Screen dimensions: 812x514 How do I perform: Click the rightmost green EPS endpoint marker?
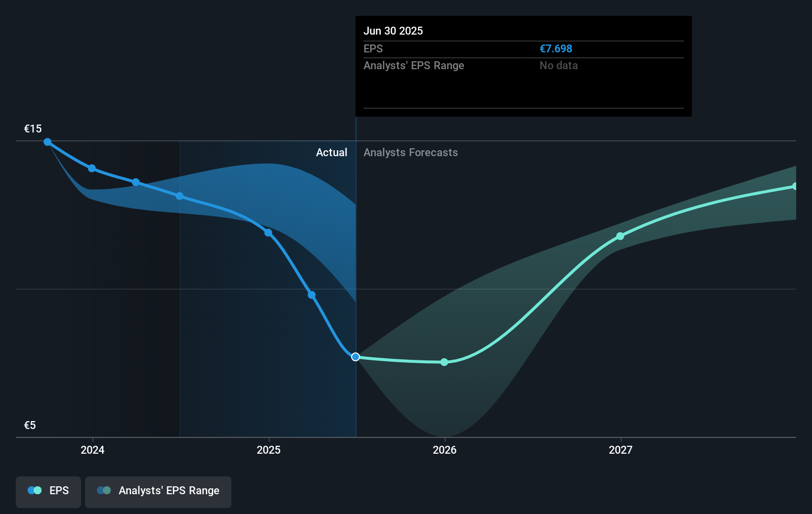coord(795,186)
